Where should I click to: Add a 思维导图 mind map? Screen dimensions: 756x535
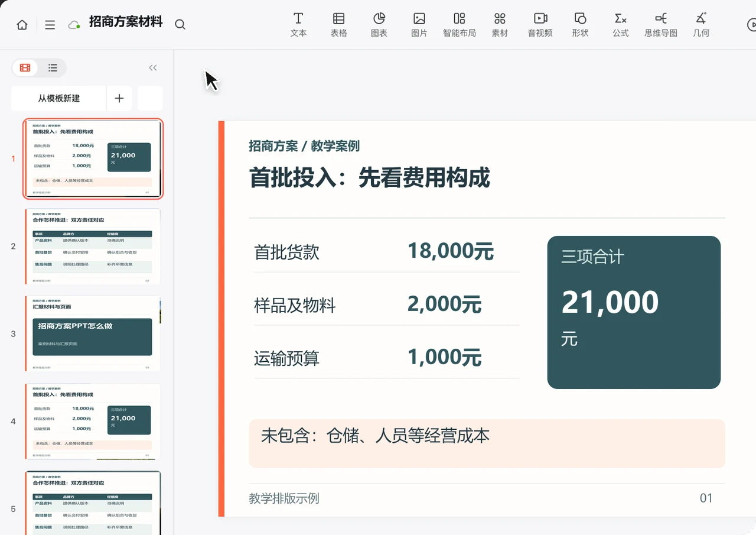tap(661, 25)
